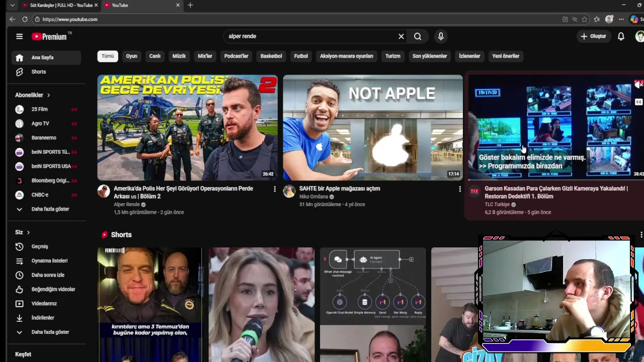
Task: Clear the search text with X
Action: [401, 36]
